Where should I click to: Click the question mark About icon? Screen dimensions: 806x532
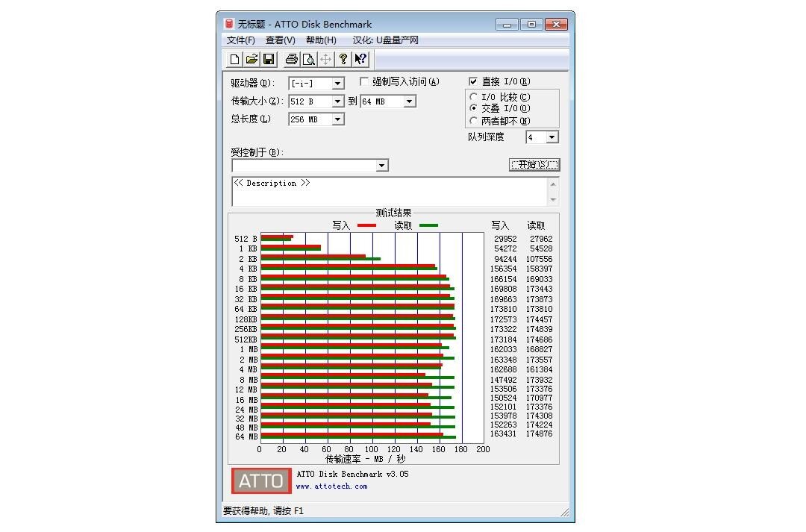343,60
